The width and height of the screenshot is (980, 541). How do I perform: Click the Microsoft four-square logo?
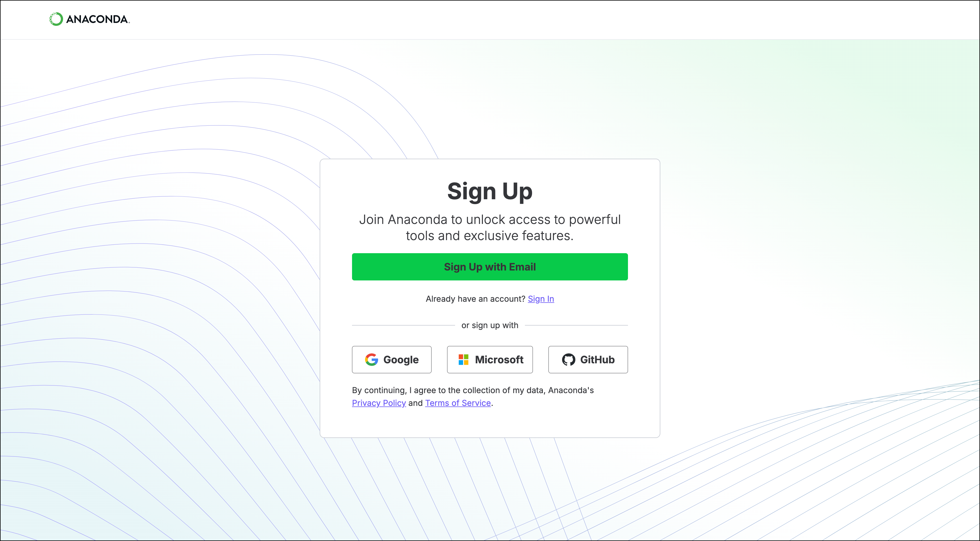click(463, 360)
